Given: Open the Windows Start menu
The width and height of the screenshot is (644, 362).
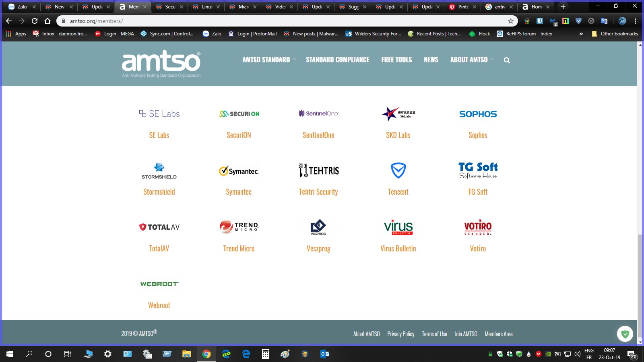Looking at the screenshot, I should pos(10,354).
